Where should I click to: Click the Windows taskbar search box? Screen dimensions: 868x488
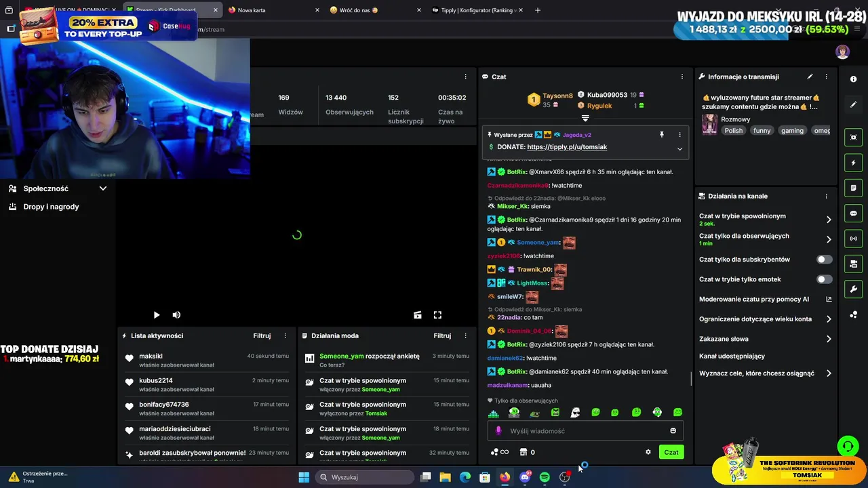tap(365, 477)
